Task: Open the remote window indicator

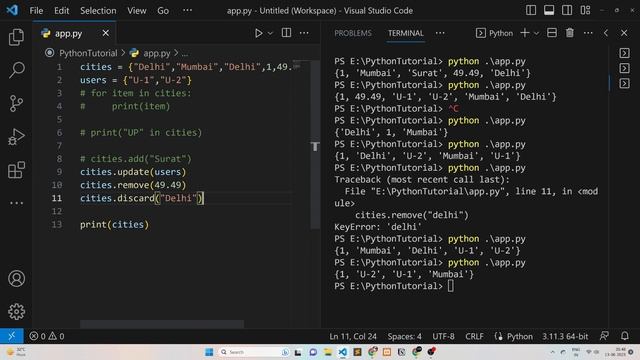Action: click(11, 336)
